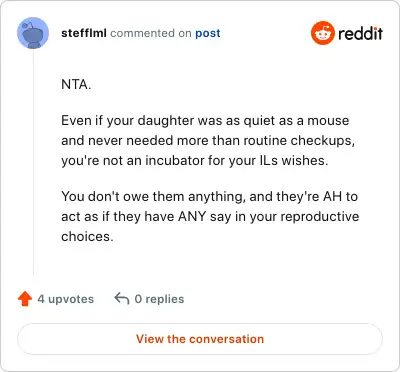Click the "NTA." verdict text
Image resolution: width=400 pixels, height=372 pixels.
point(76,85)
